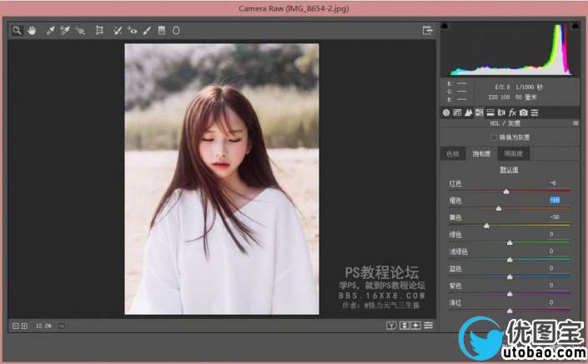Select the Zoom tool in the toolbar
The image size is (588, 364).
[x=17, y=30]
